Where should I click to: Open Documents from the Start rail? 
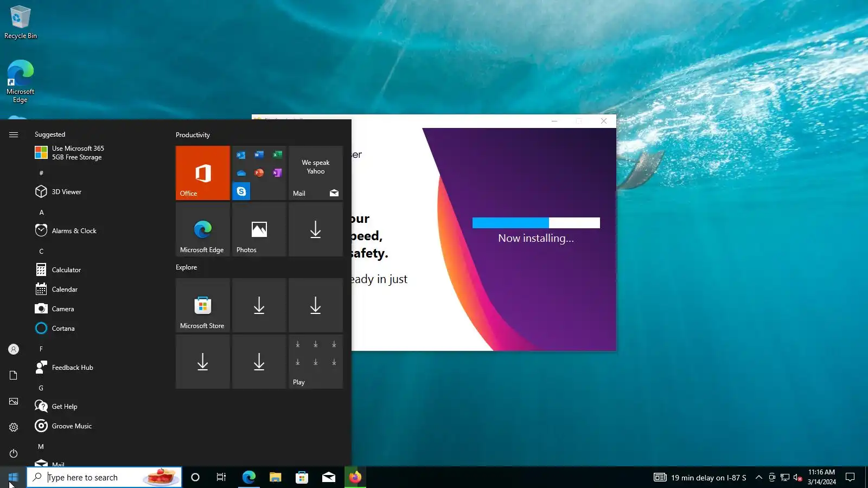[14, 375]
